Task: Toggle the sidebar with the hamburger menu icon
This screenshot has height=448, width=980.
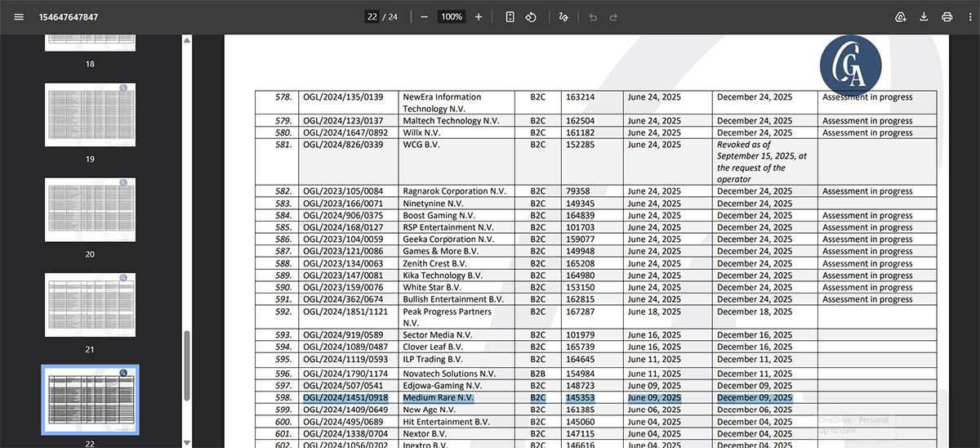Action: (19, 17)
